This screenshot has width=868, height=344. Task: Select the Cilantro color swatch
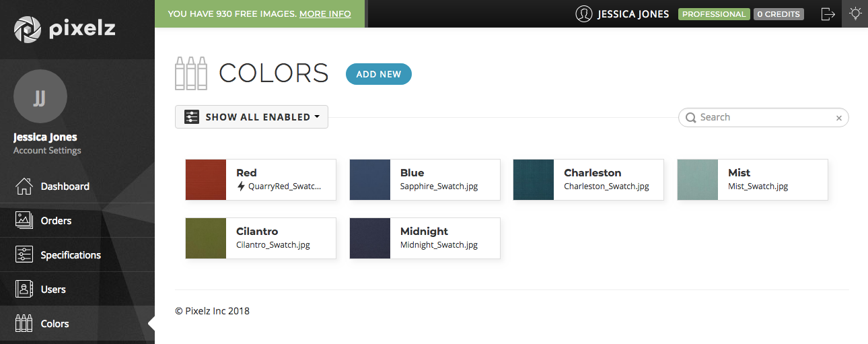tap(206, 238)
